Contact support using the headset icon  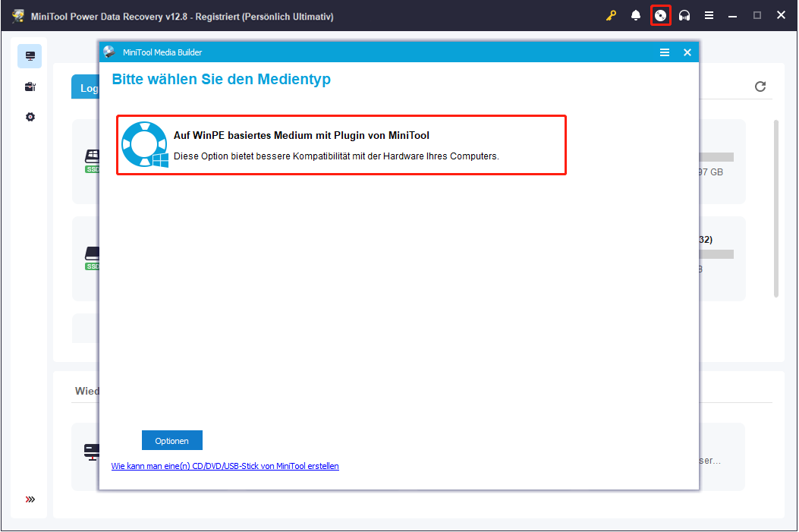[x=684, y=14]
